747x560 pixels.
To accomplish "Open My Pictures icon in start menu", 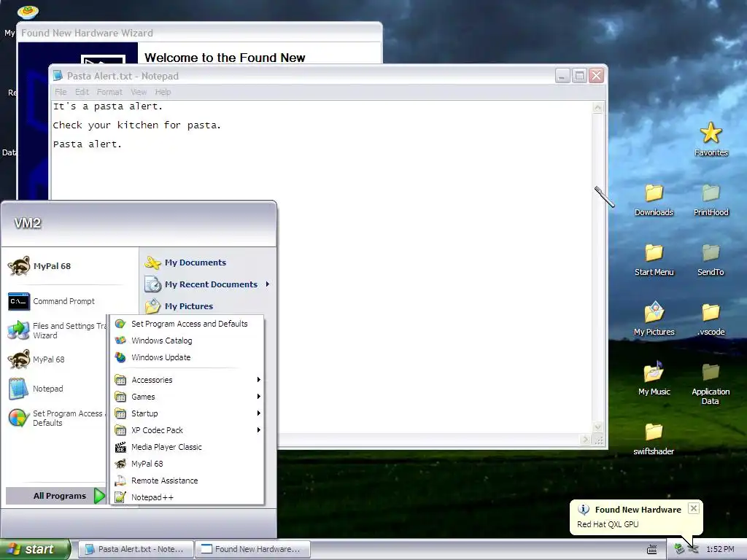I will tap(153, 306).
